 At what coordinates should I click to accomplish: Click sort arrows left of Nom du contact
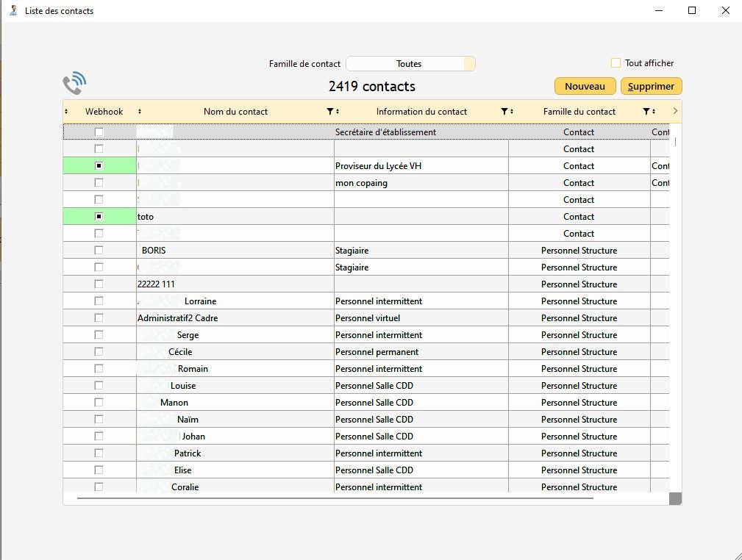140,112
